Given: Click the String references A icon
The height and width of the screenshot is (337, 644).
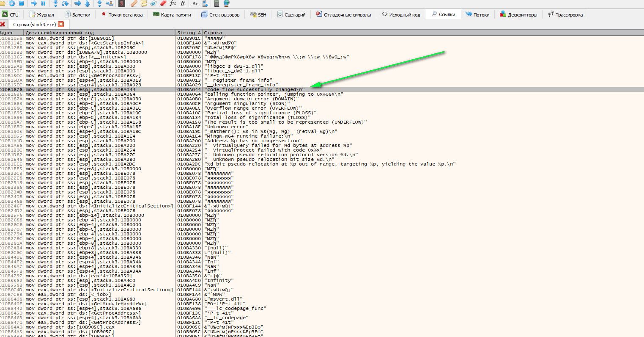Looking at the screenshot, I should (195, 3).
